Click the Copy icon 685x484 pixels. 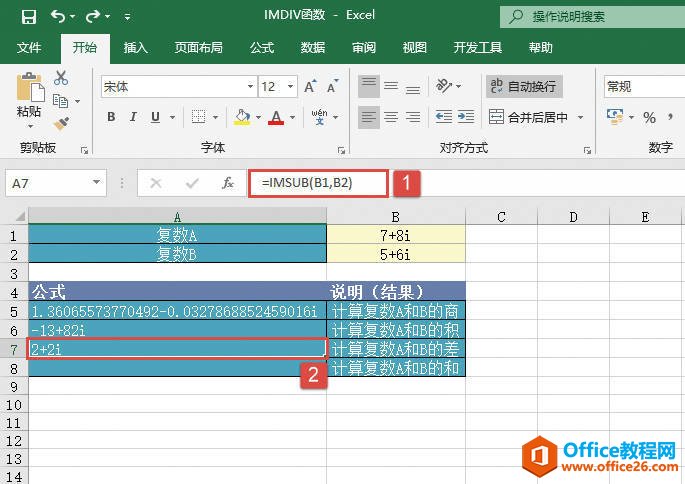(x=60, y=101)
